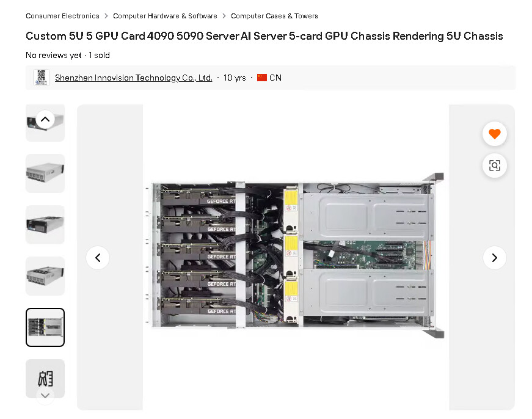Go to Computer Cases & Towers category
532x419 pixels.
pyautogui.click(x=274, y=16)
